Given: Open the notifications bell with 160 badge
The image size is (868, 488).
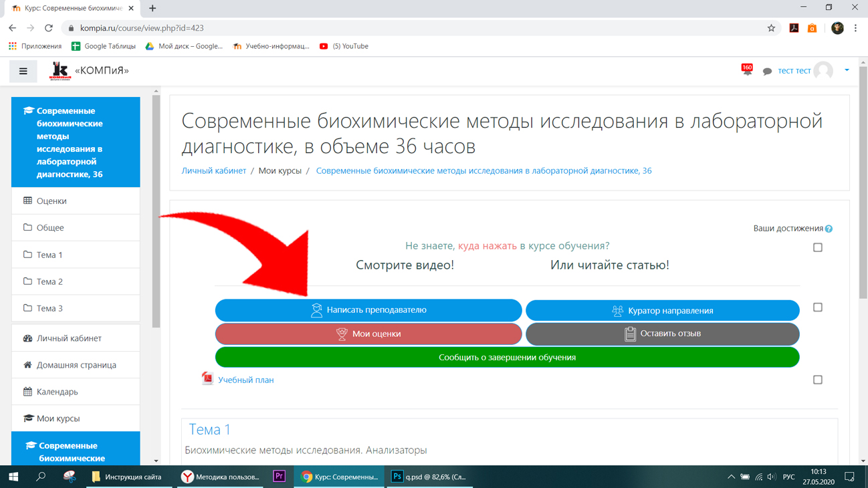Looking at the screenshot, I should (746, 70).
